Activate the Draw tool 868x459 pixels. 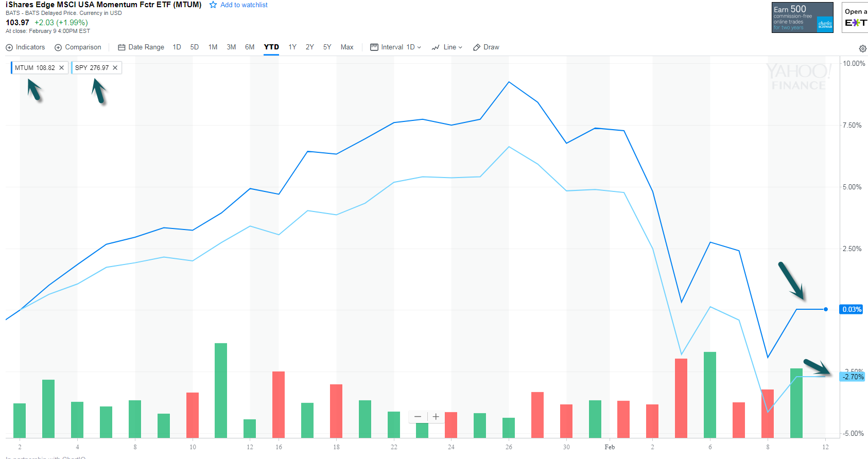[486, 47]
